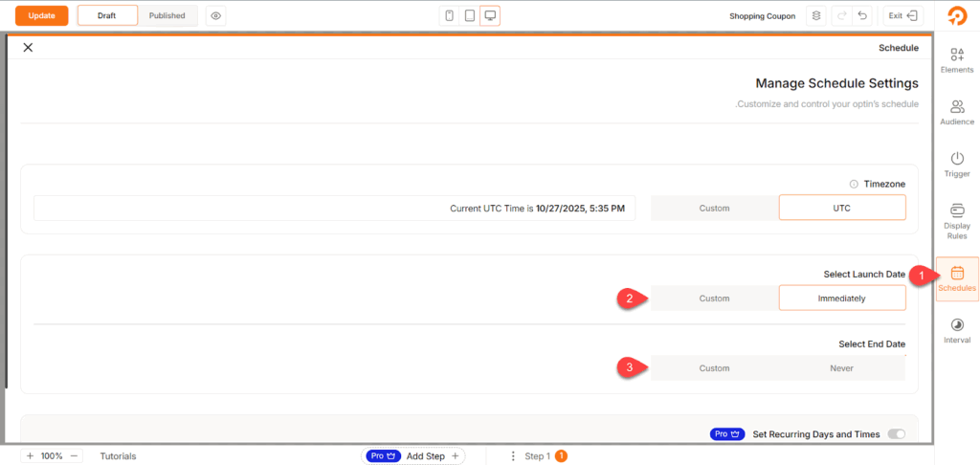Screen dimensions: 980x465
Task: Click the Pro badge beside Set Recurring Days
Action: pos(726,433)
